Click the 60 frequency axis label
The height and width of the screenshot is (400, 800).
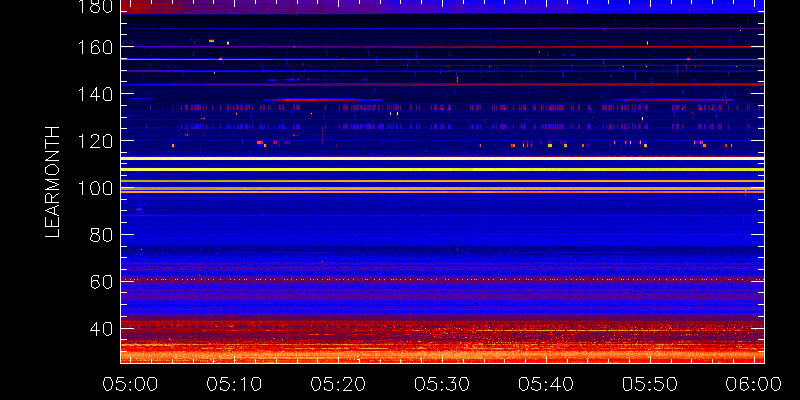[101, 282]
